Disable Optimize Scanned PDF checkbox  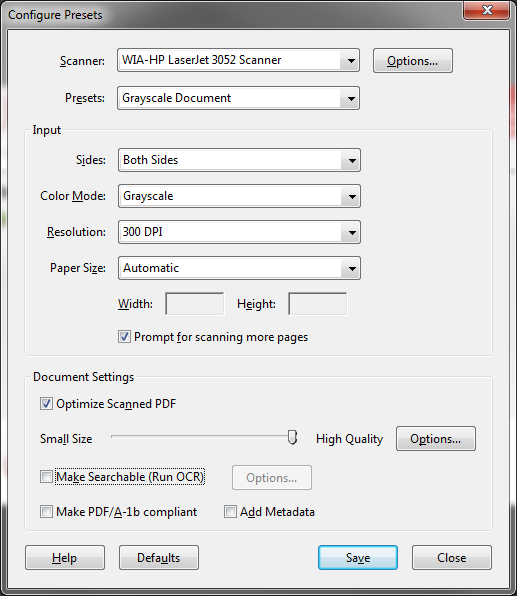point(46,403)
